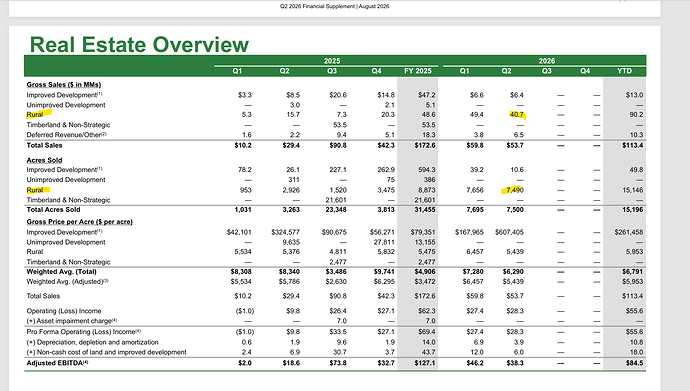690x391 pixels.
Task: Click the 15,196 YTD Total Acres Sold value
Action: [x=632, y=210]
